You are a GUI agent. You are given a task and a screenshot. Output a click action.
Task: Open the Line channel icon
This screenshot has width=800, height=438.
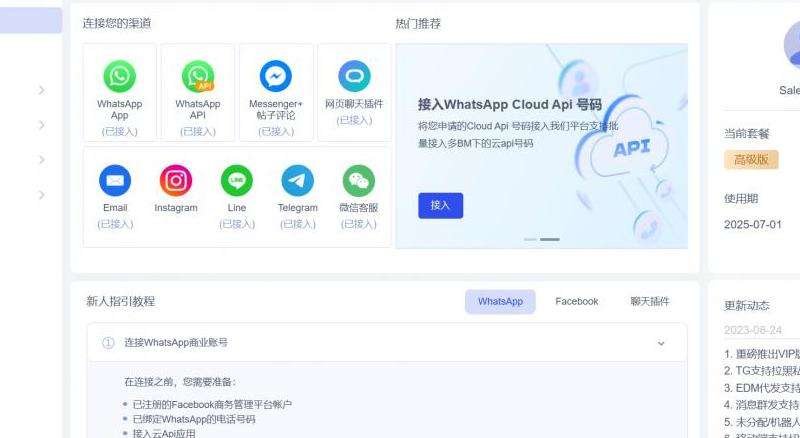[x=237, y=180]
